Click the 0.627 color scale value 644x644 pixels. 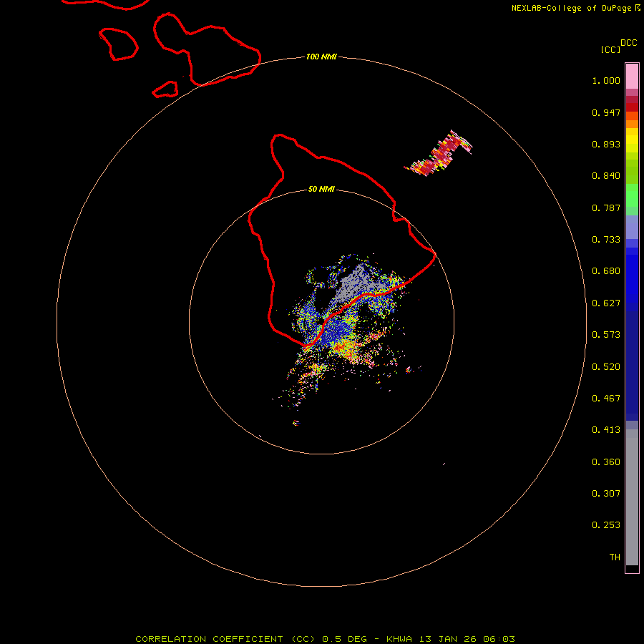606,303
